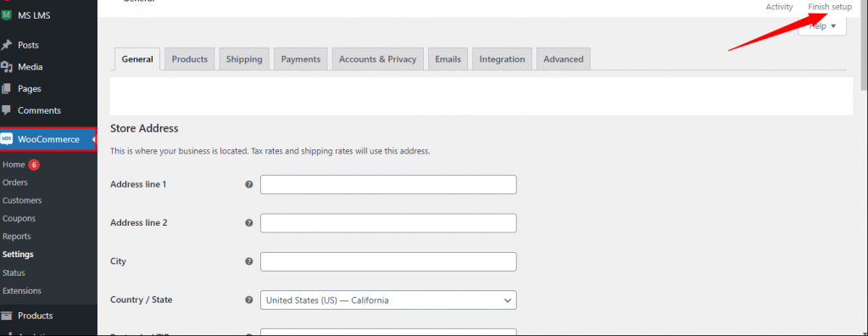Switch to the Products settings tab

click(189, 59)
